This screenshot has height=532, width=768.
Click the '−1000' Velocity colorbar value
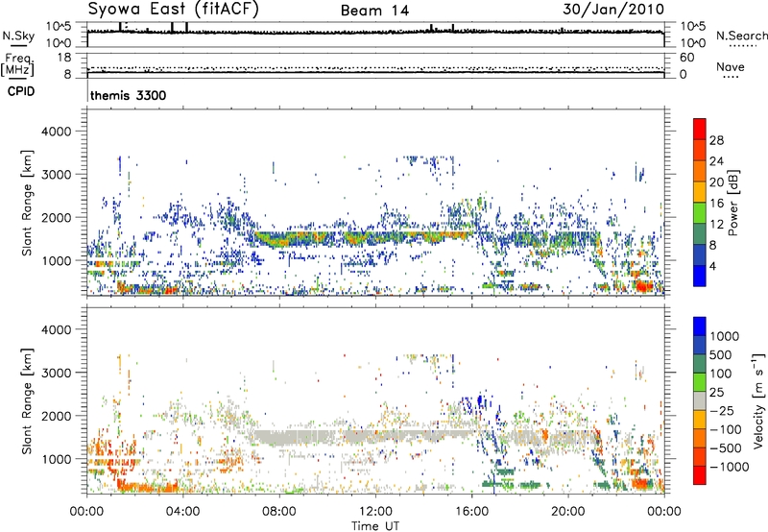[x=729, y=467]
